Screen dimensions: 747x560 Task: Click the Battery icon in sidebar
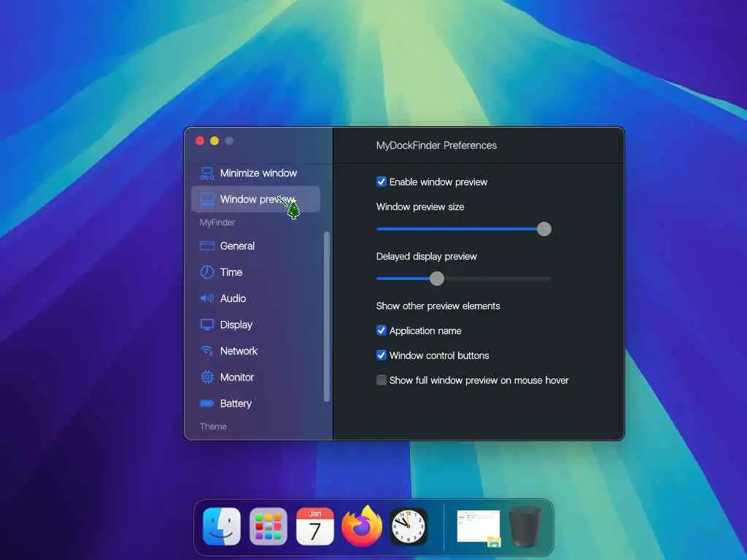pyautogui.click(x=206, y=403)
